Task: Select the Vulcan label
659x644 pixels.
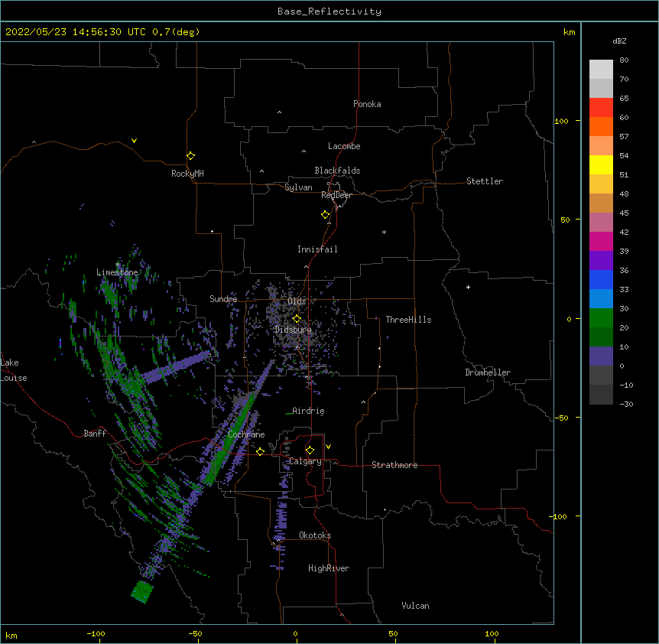Action: (415, 606)
